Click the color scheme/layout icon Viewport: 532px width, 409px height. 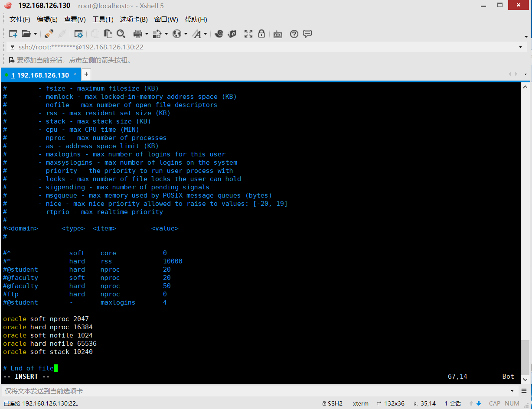coord(157,34)
